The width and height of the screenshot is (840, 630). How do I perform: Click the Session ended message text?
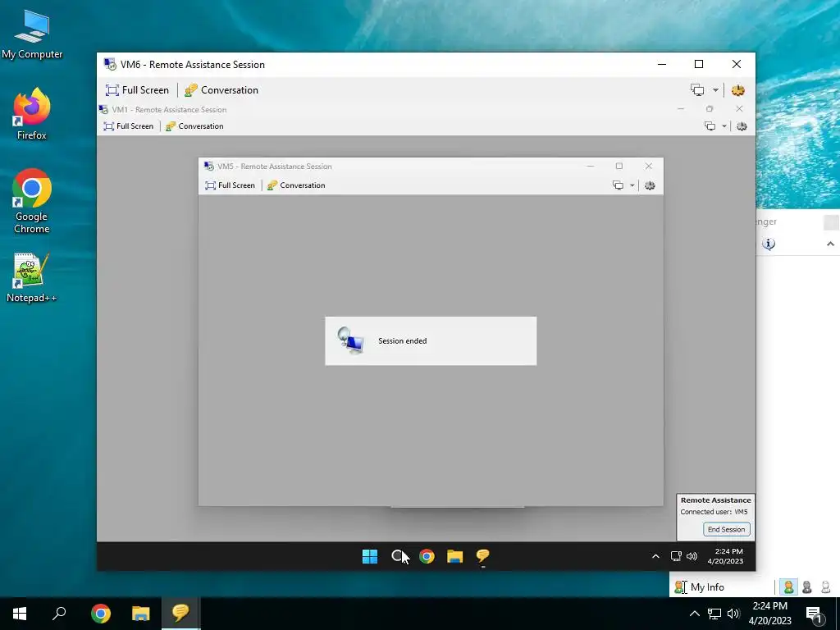[402, 340]
